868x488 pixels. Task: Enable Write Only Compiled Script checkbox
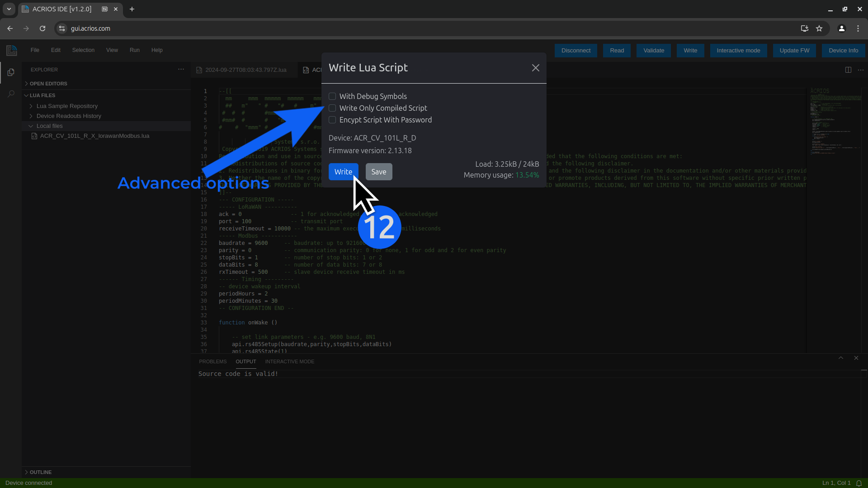click(332, 108)
